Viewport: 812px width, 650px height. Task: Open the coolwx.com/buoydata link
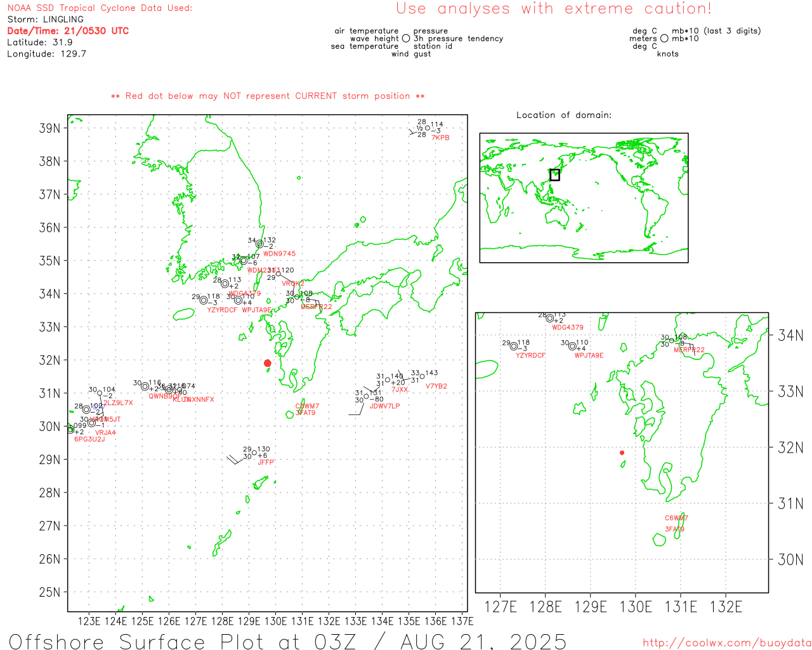pyautogui.click(x=727, y=643)
